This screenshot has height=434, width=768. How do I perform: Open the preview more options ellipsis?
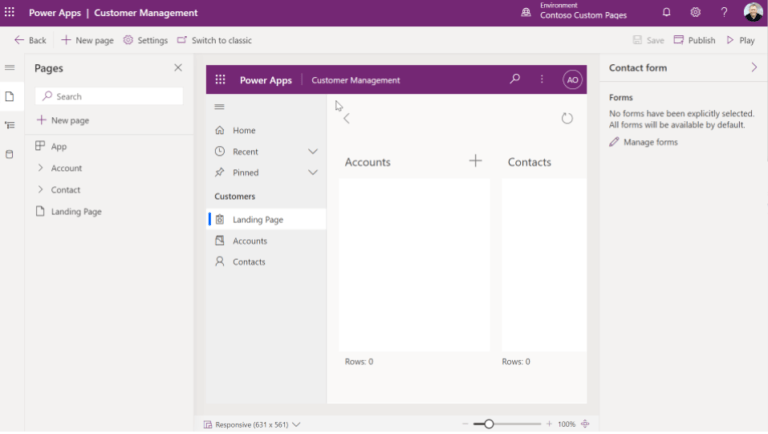tap(542, 79)
